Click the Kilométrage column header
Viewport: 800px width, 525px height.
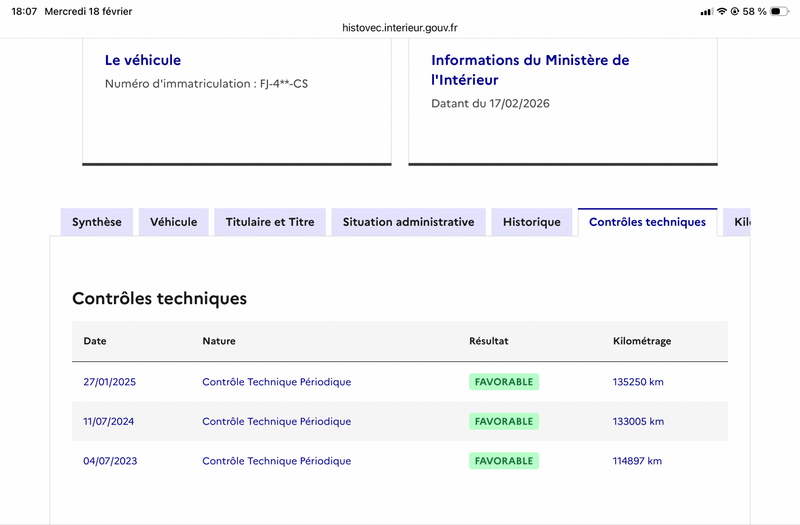point(642,341)
